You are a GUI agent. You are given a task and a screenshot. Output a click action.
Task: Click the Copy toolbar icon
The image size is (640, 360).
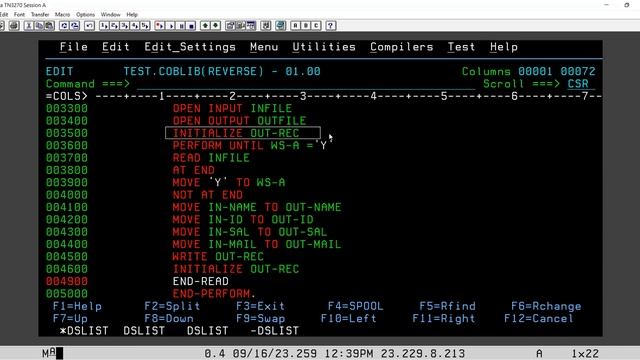click(x=39, y=26)
